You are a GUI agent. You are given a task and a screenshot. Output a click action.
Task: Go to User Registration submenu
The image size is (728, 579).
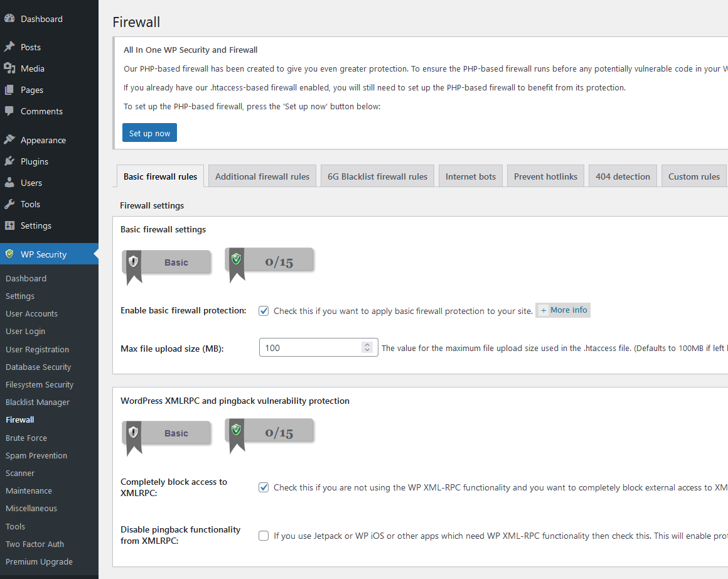point(37,349)
